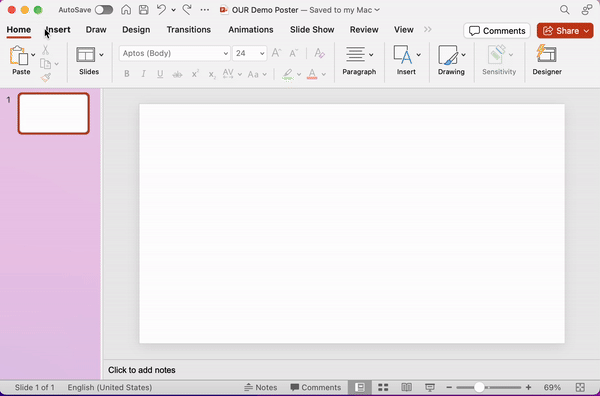Open the Change Case Aa dropdown

click(257, 74)
